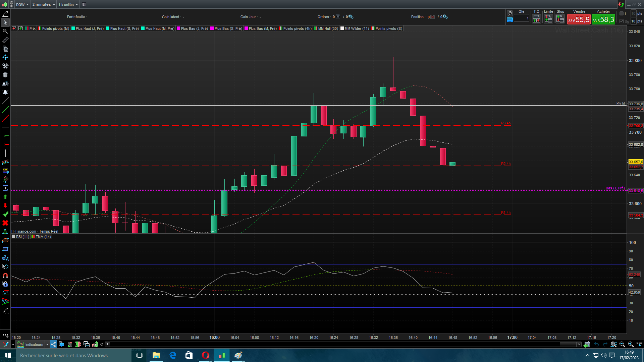
Task: Expand the Indicateurs dropdown arrow
Action: pos(47,344)
